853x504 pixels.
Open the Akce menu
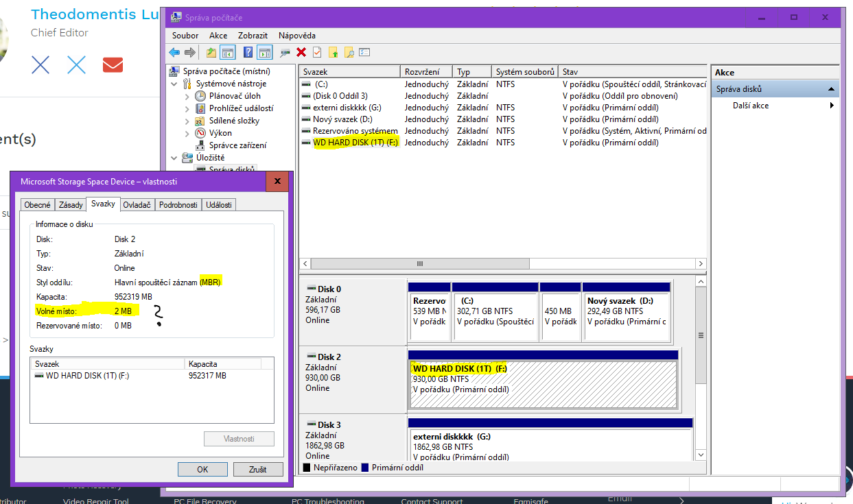218,36
